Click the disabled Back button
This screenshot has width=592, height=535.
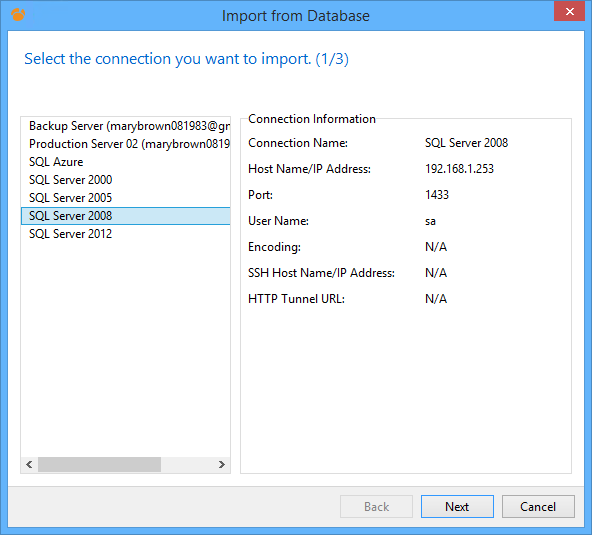376,507
